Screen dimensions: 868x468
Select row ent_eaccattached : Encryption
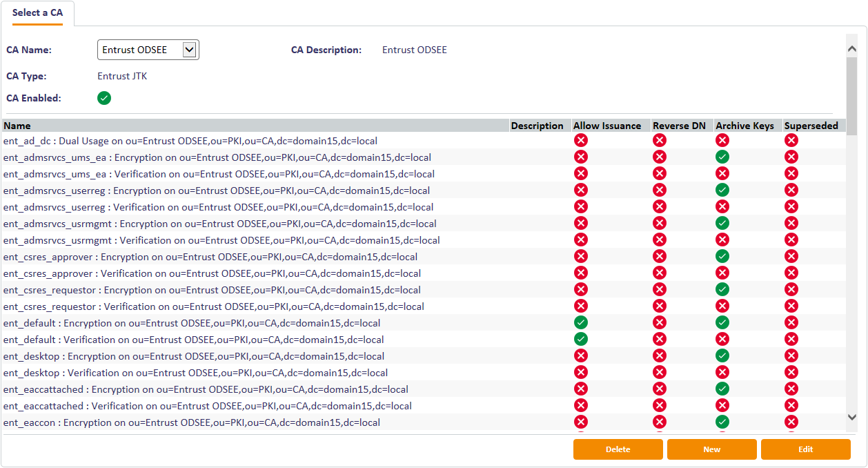click(424, 389)
